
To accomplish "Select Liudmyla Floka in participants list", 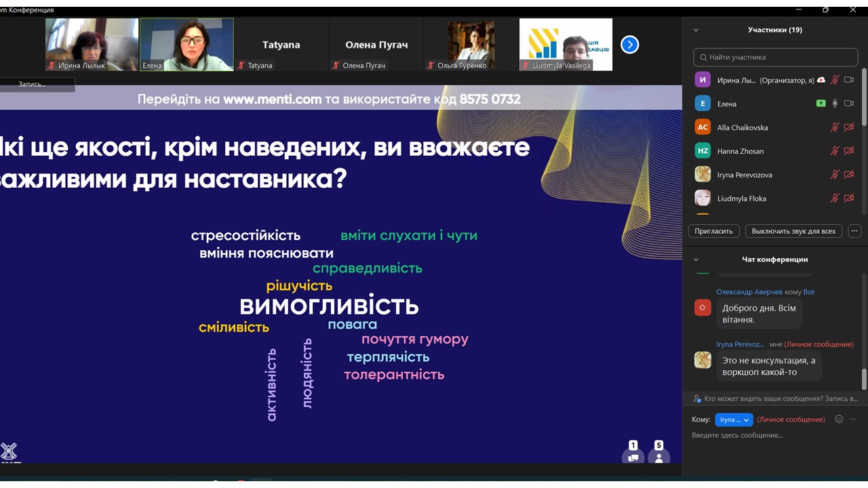I will [x=741, y=199].
